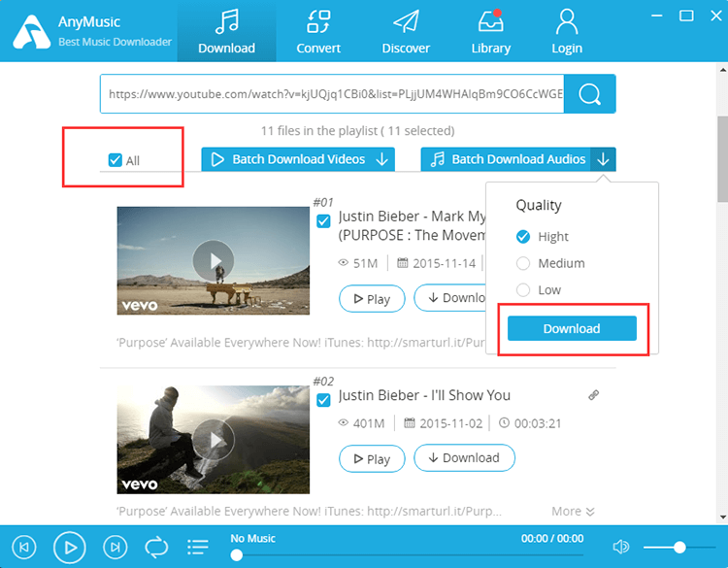Select Medium quality radio option

click(523, 263)
